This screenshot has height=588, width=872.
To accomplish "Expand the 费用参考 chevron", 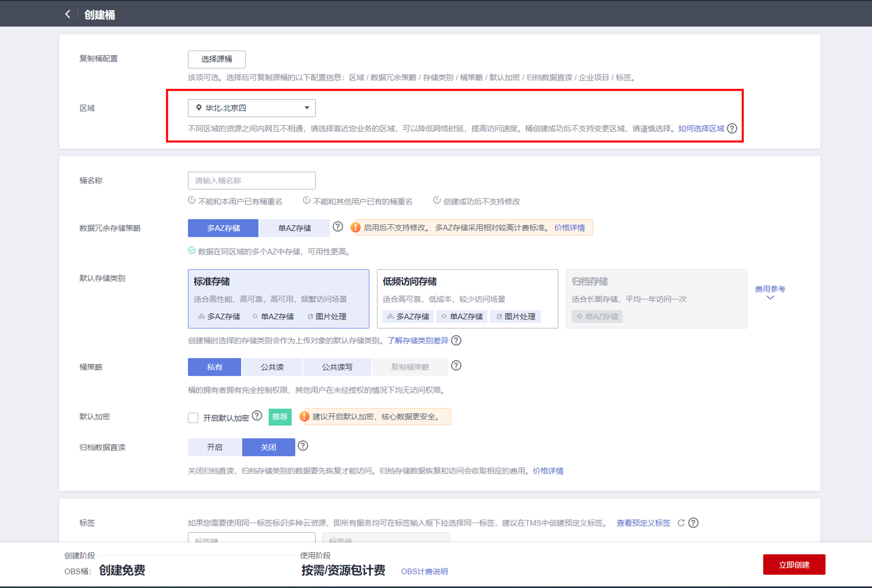I will click(770, 298).
